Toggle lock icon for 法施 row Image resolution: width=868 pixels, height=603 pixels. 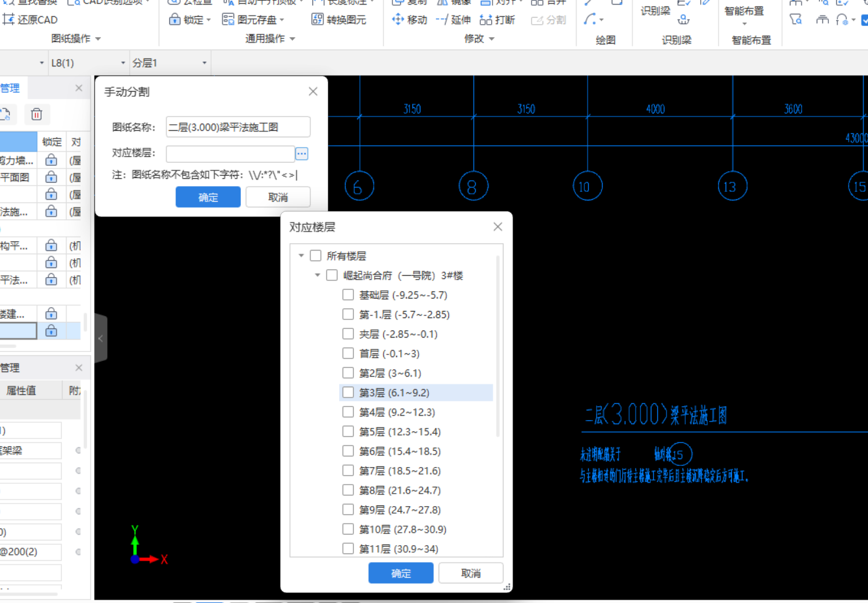point(51,211)
